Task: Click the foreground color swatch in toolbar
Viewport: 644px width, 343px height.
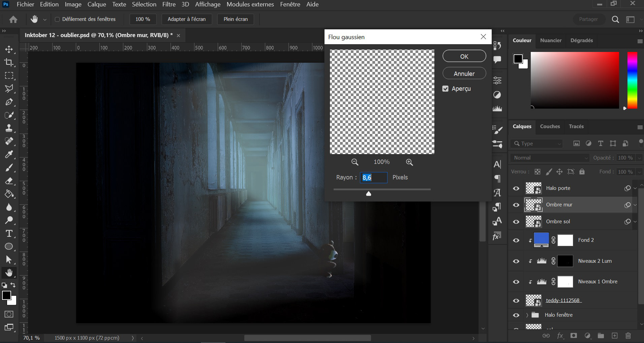Action: [6, 295]
